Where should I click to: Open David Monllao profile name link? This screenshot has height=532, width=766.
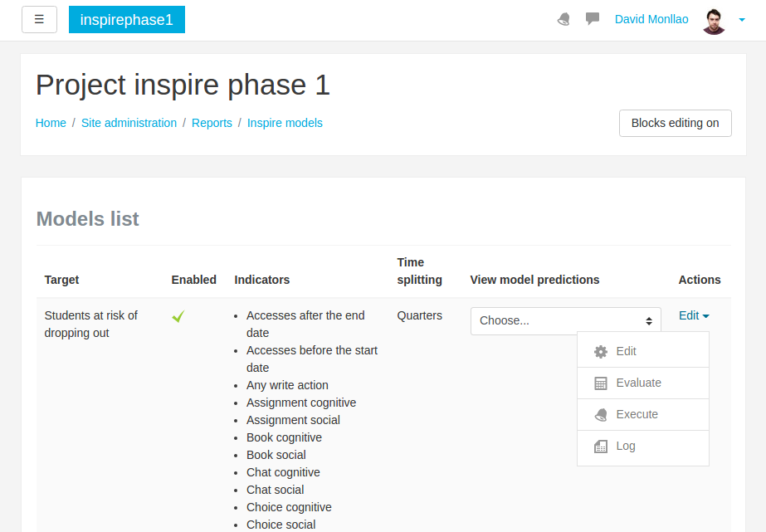[x=651, y=20]
